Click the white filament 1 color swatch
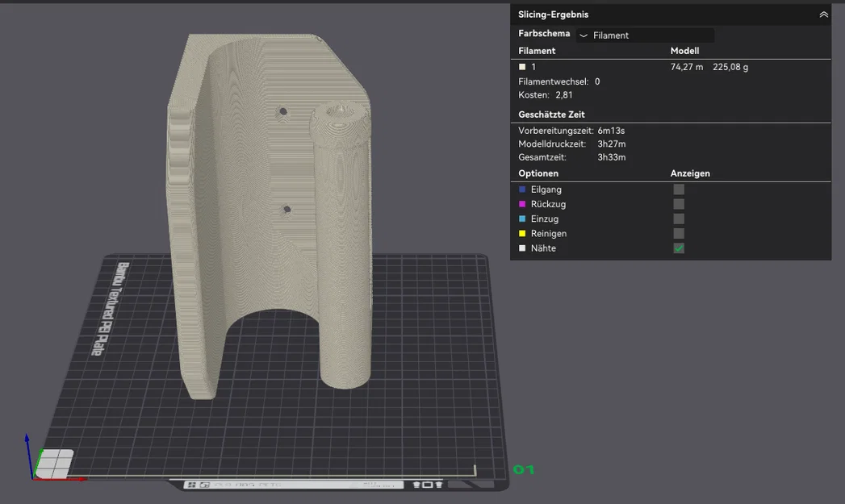 point(521,67)
